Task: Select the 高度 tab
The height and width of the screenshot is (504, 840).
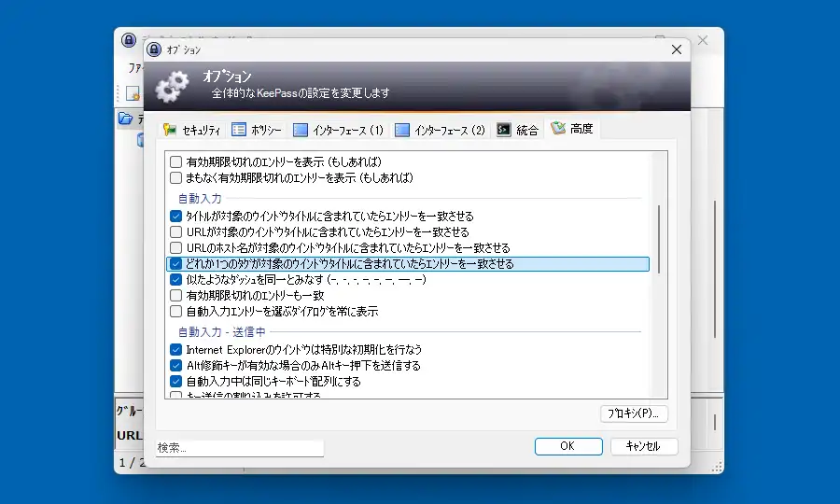Action: point(572,129)
